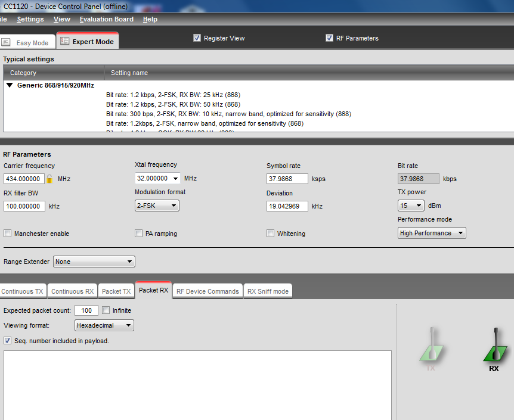Open the Help menu
This screenshot has height=420, width=514.
pos(150,19)
